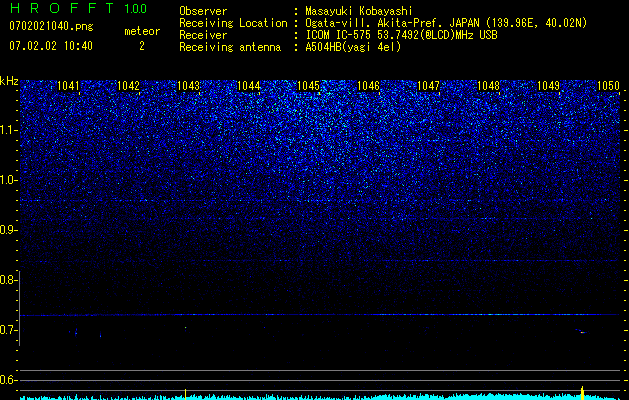This screenshot has height=400, width=629.
Task: Click the 1048 time axis label
Action: tap(489, 86)
